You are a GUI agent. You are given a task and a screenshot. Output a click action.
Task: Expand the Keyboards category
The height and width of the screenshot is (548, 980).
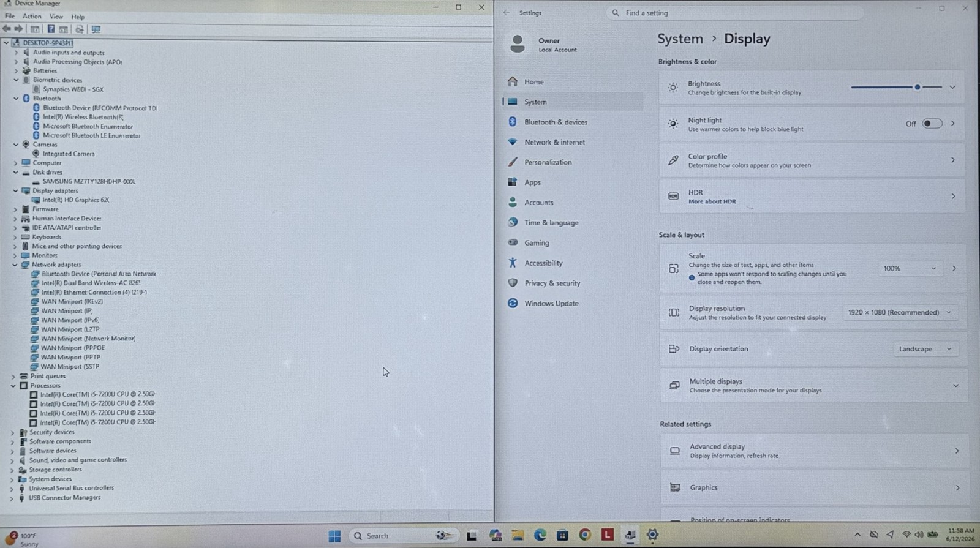(15, 237)
